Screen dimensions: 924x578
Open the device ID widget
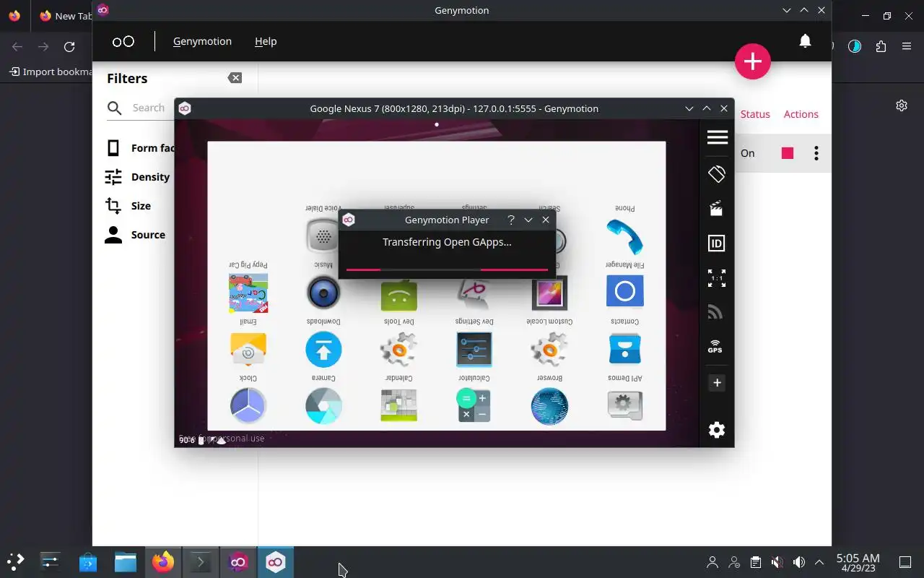[717, 243]
